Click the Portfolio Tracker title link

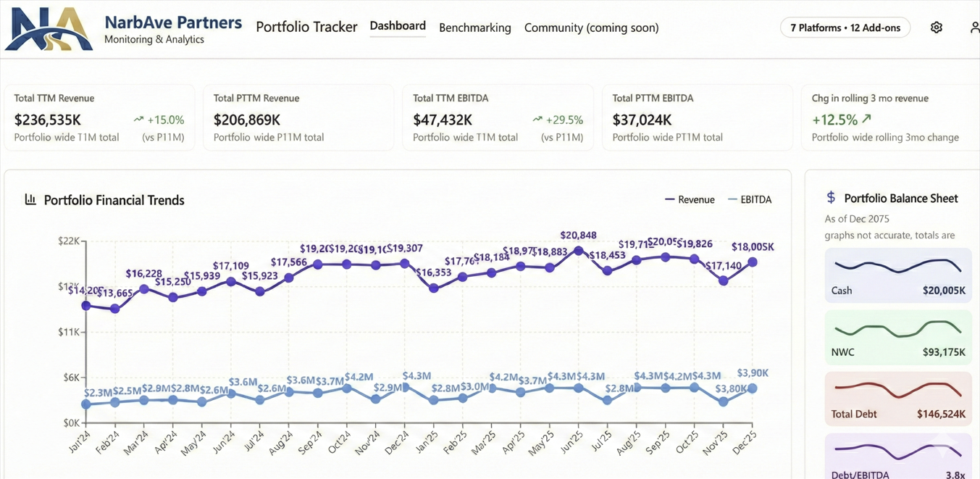click(306, 27)
